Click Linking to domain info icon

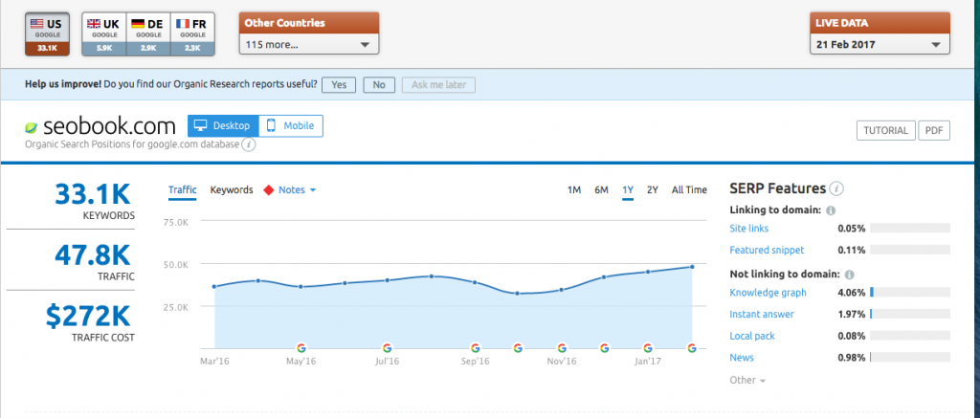click(x=831, y=210)
